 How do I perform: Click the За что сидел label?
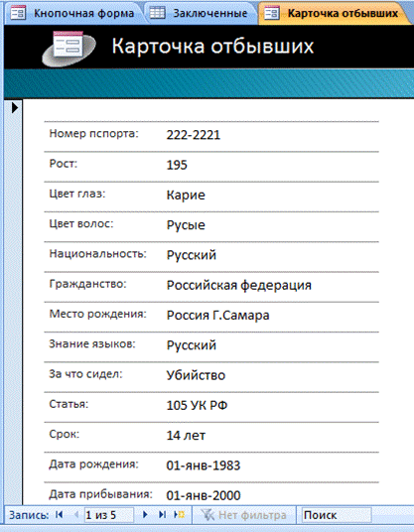85,374
